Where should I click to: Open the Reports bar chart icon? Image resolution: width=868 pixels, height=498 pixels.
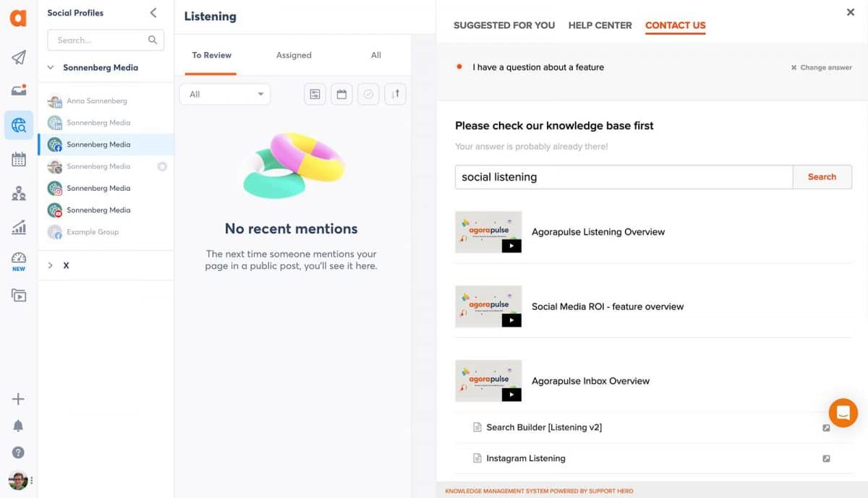(19, 227)
